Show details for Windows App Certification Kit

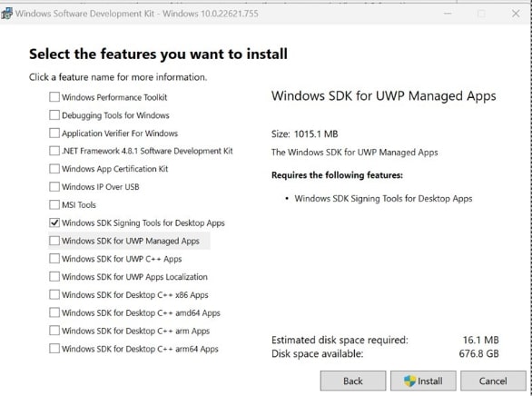pos(114,169)
